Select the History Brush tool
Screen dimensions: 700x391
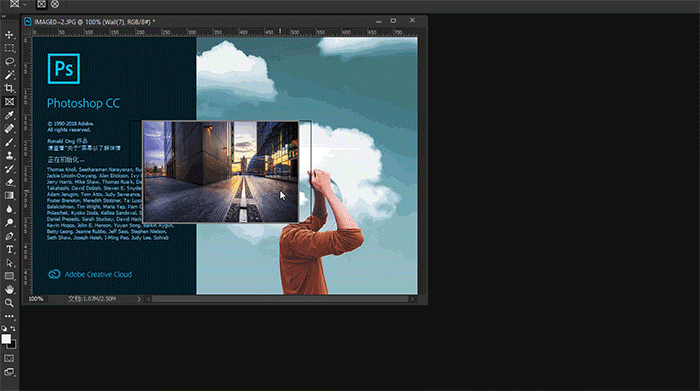point(9,169)
